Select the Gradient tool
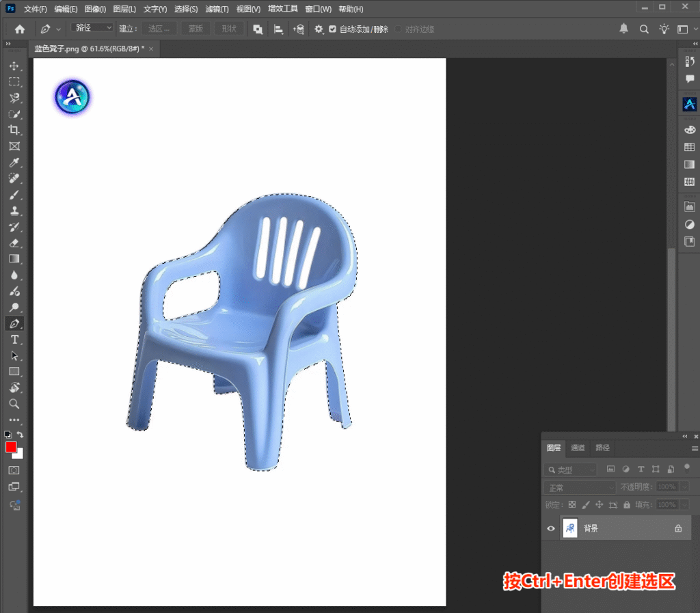 (x=14, y=259)
